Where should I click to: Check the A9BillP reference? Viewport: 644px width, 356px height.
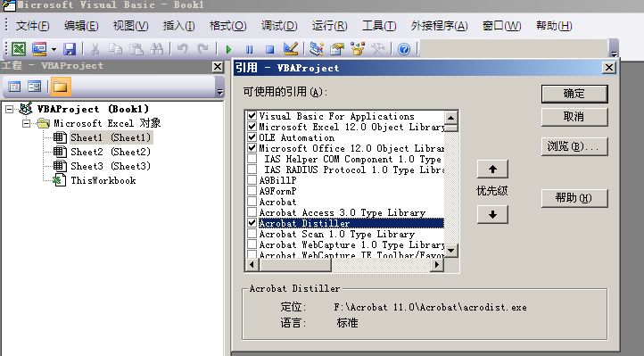(252, 180)
